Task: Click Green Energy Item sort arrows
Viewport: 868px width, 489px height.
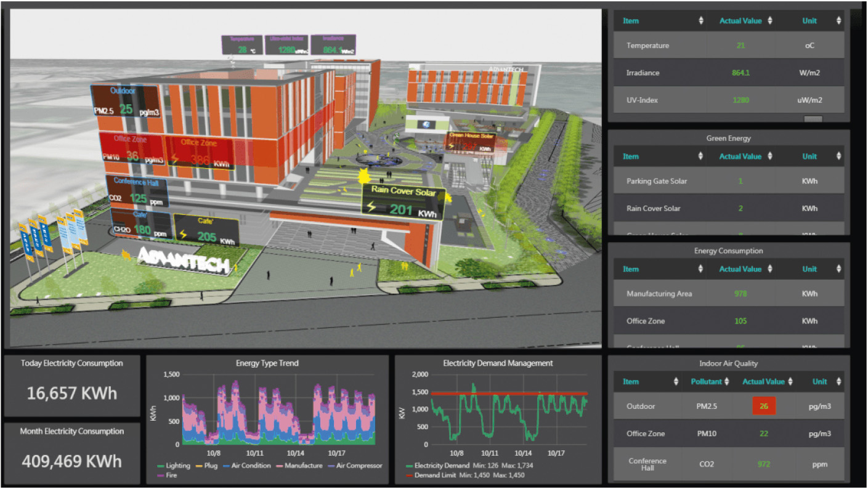Action: 700,156
